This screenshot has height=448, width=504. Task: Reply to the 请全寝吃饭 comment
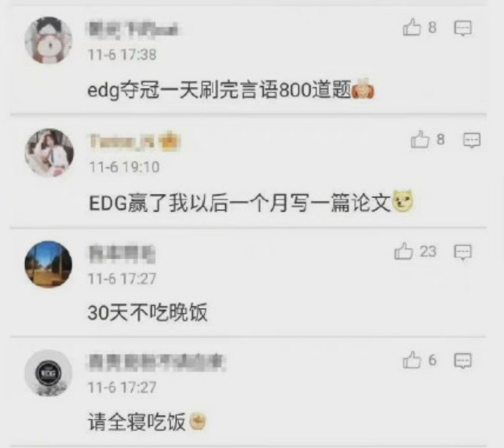pos(463,361)
